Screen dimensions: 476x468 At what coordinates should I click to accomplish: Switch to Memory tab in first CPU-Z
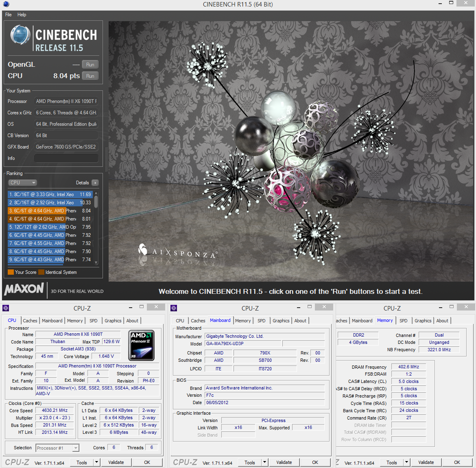(x=75, y=321)
